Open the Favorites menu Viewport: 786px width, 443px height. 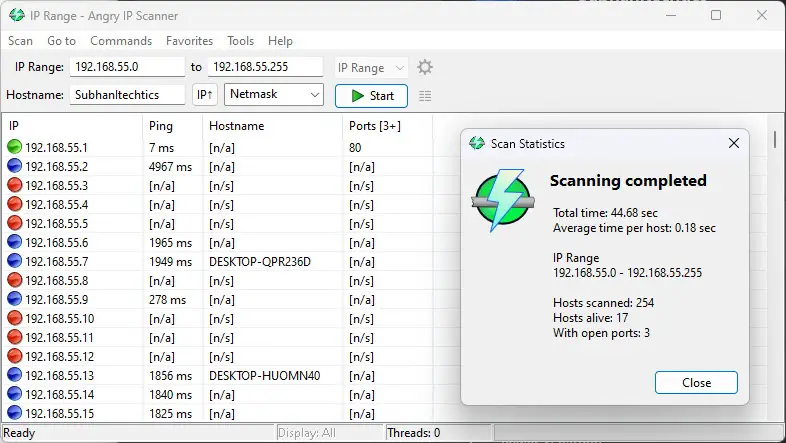189,41
